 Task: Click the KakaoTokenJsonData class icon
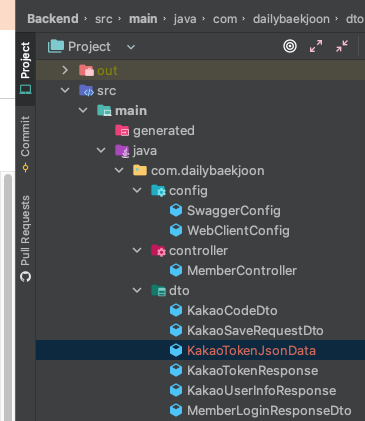pyautogui.click(x=176, y=350)
